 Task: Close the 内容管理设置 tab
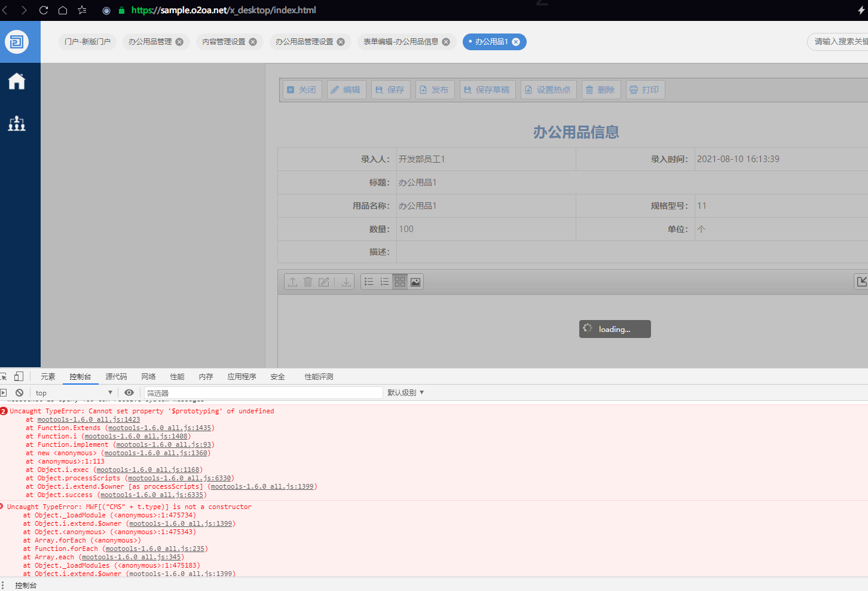[x=253, y=42]
